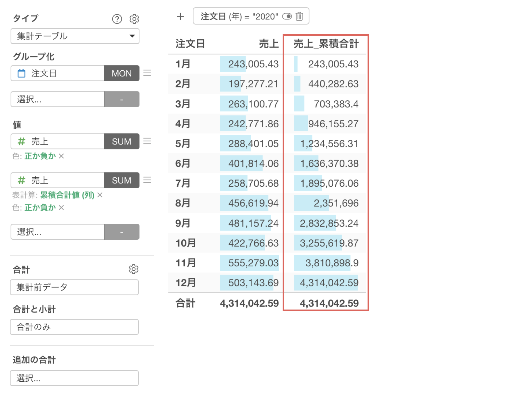Delete the 注文日 2020 filter with the trash icon
The width and height of the screenshot is (532, 398).
click(299, 16)
